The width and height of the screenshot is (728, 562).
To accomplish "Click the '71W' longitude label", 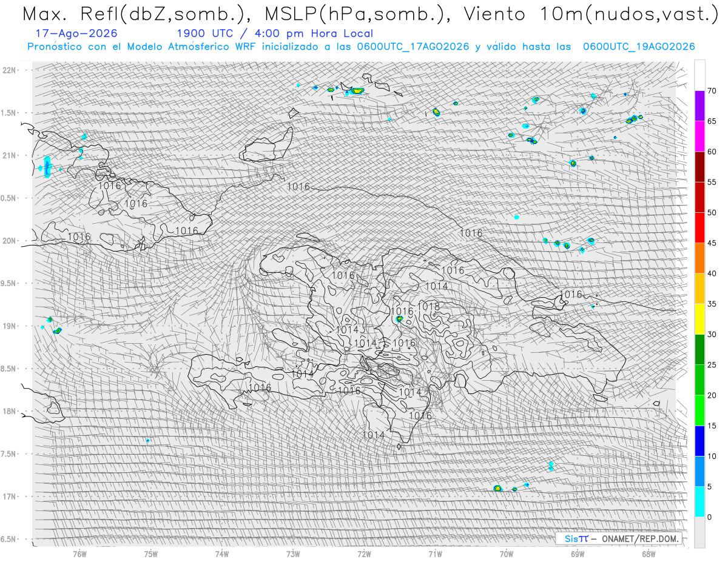I will pos(435,554).
